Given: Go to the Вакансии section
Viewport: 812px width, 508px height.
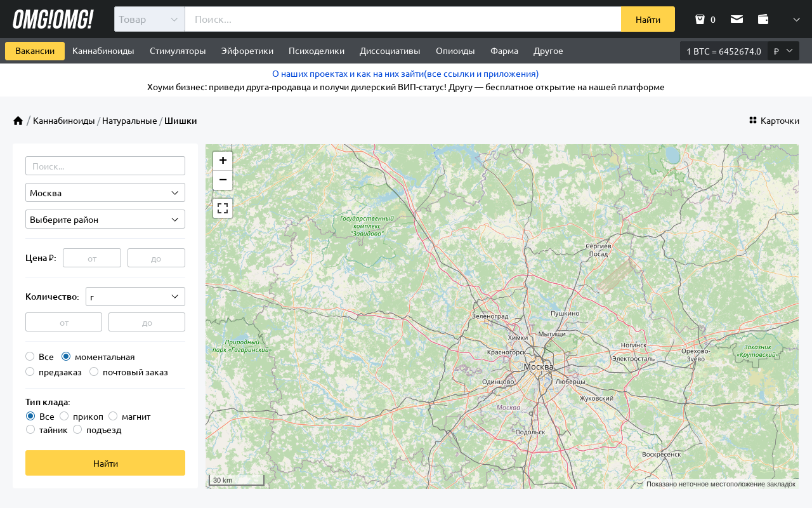Looking at the screenshot, I should click(x=34, y=51).
